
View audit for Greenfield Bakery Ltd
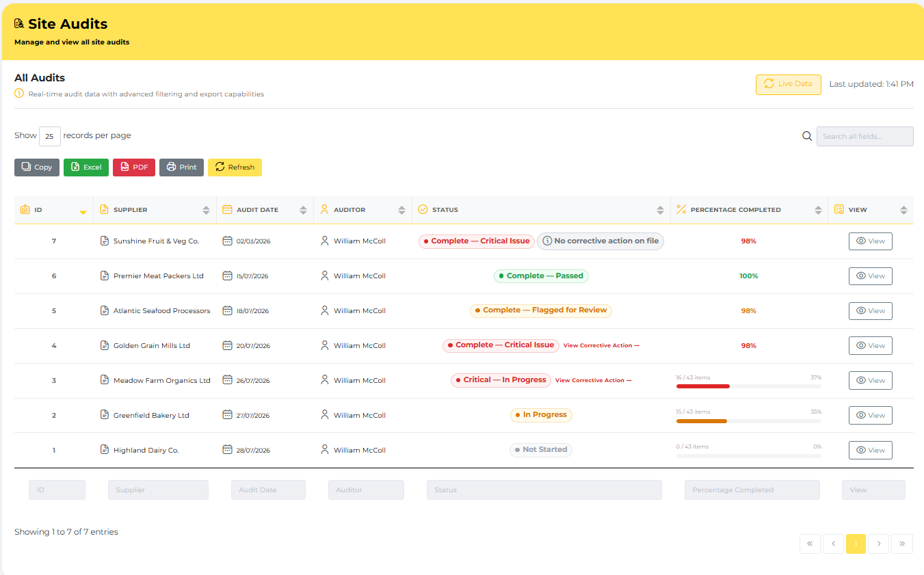click(870, 416)
